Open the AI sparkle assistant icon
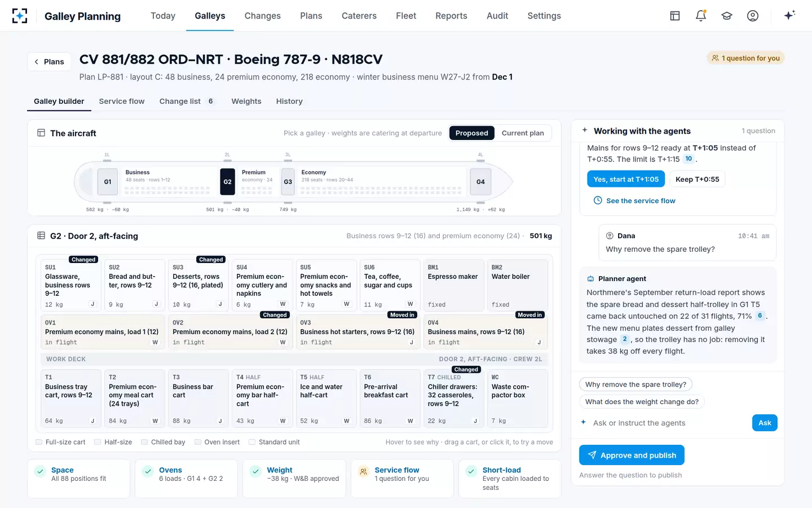The width and height of the screenshot is (812, 508). (x=789, y=15)
